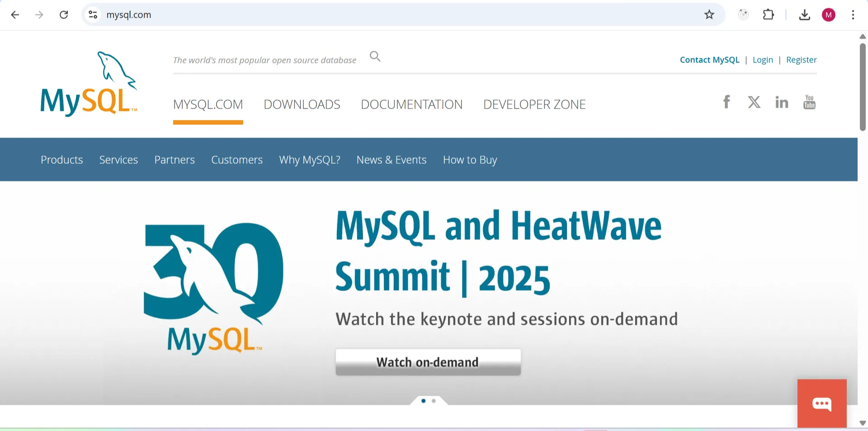Click the page scrollbar up arrow
868x431 pixels.
pos(863,37)
